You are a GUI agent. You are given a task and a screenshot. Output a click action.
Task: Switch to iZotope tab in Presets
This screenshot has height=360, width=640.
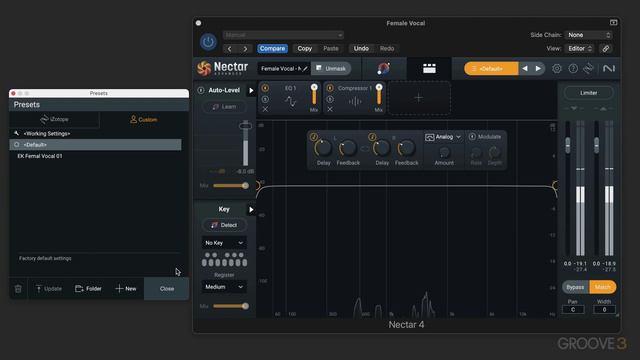[x=54, y=120]
